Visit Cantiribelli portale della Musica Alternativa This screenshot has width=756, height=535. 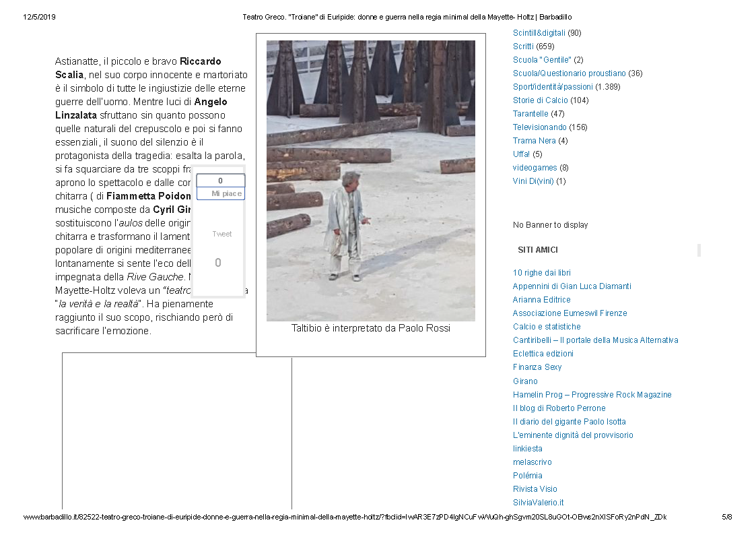(x=596, y=340)
